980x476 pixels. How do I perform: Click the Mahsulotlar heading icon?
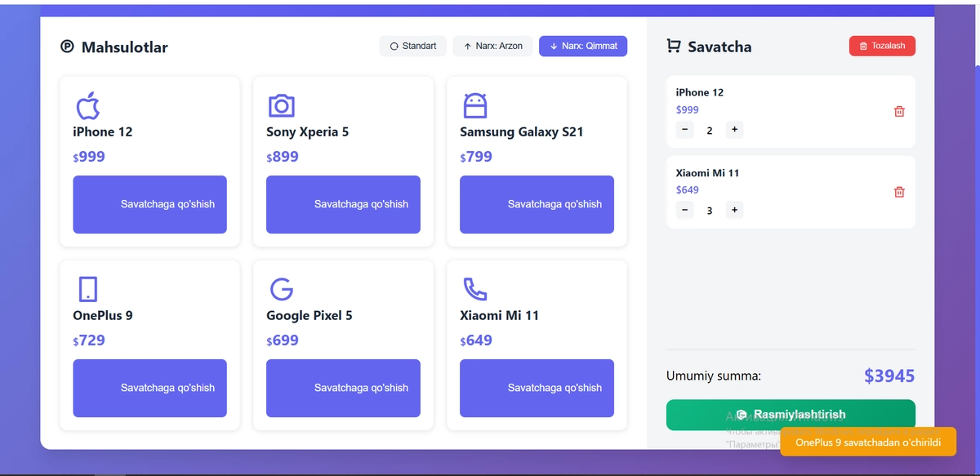67,47
